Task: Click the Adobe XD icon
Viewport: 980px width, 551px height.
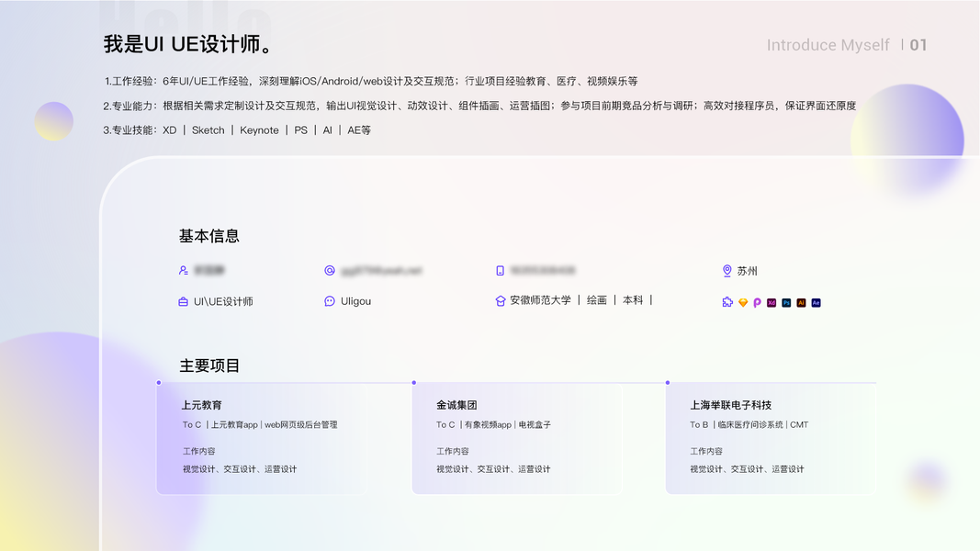Action: coord(772,302)
